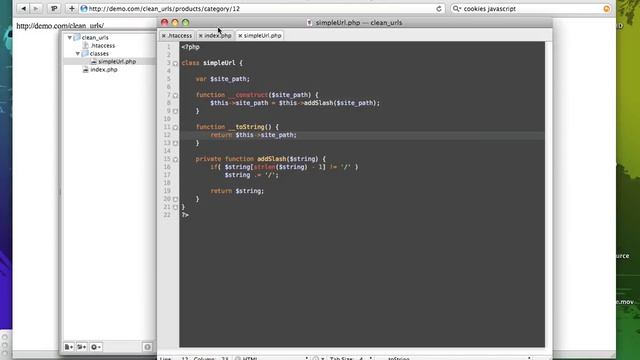Click the 'cookies javascript' search field
The height and width of the screenshot is (360, 640).
[531, 9]
